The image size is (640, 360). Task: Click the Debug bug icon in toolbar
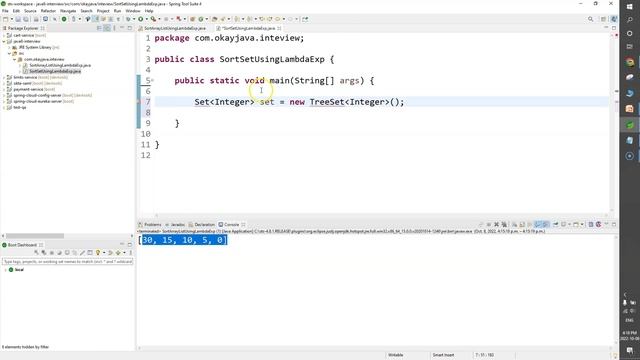[128, 19]
